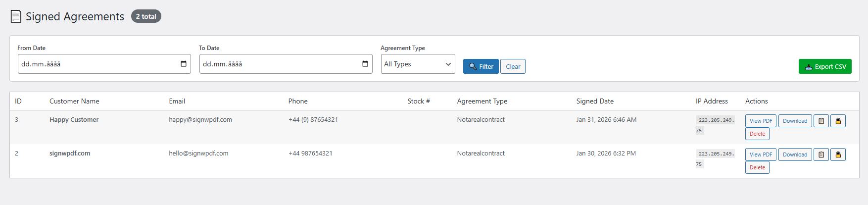
Task: Expand the Agreement Type dropdown
Action: [x=418, y=64]
